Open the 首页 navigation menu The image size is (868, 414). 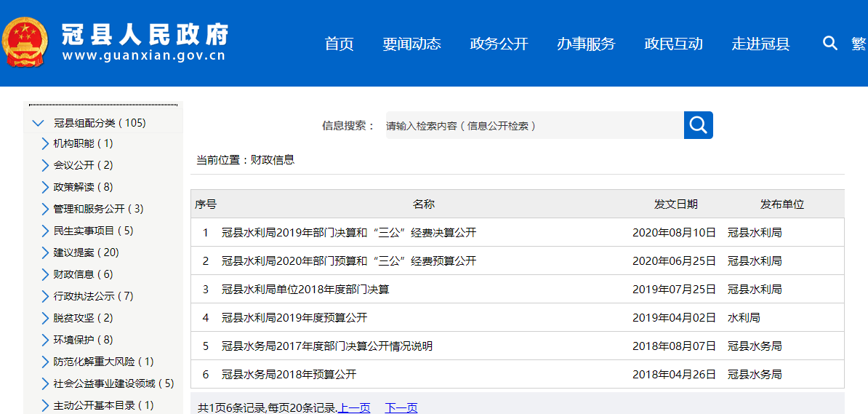click(x=339, y=44)
